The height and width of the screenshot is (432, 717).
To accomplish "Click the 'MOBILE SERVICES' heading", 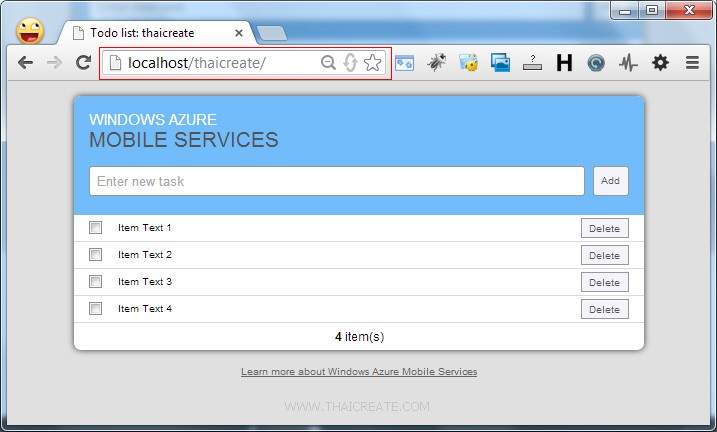I will click(184, 140).
